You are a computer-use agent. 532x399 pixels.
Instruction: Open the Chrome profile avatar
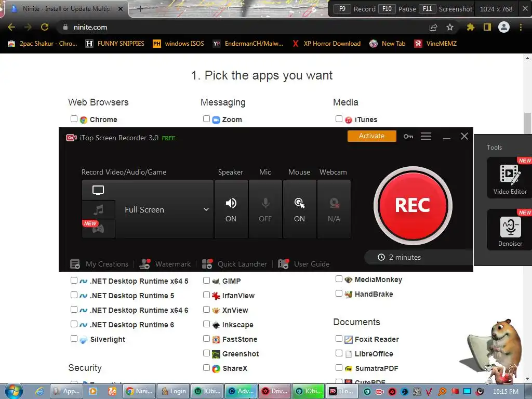pyautogui.click(x=504, y=27)
